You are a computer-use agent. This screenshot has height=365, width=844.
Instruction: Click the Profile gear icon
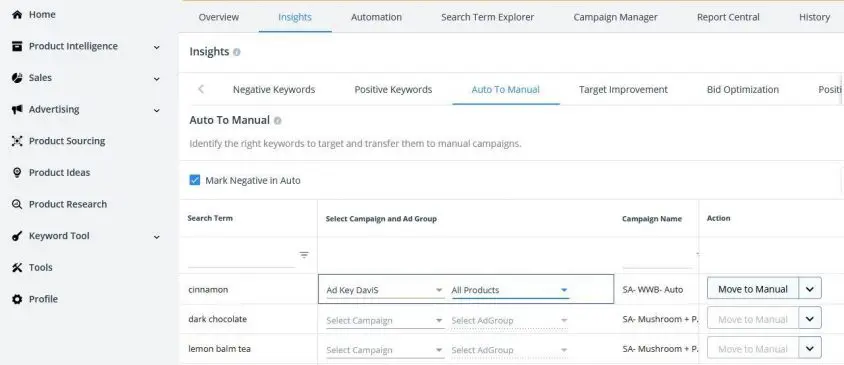coord(17,299)
